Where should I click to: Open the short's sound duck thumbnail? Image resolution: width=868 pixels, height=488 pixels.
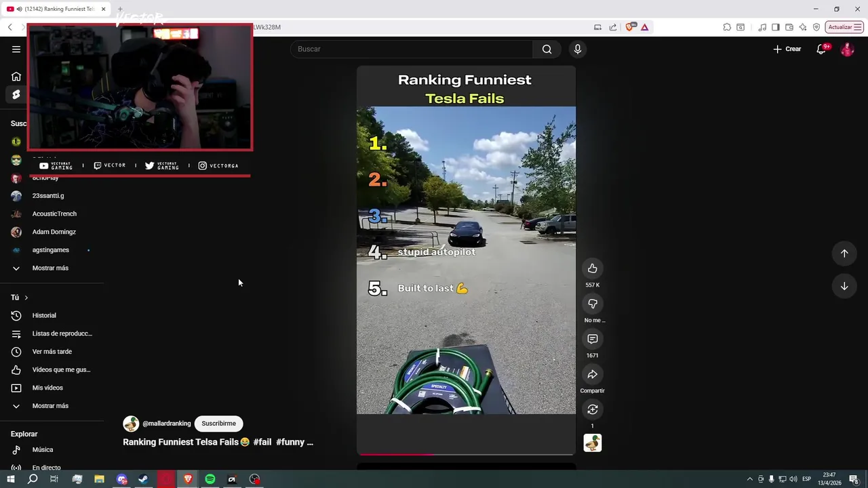[x=593, y=443]
